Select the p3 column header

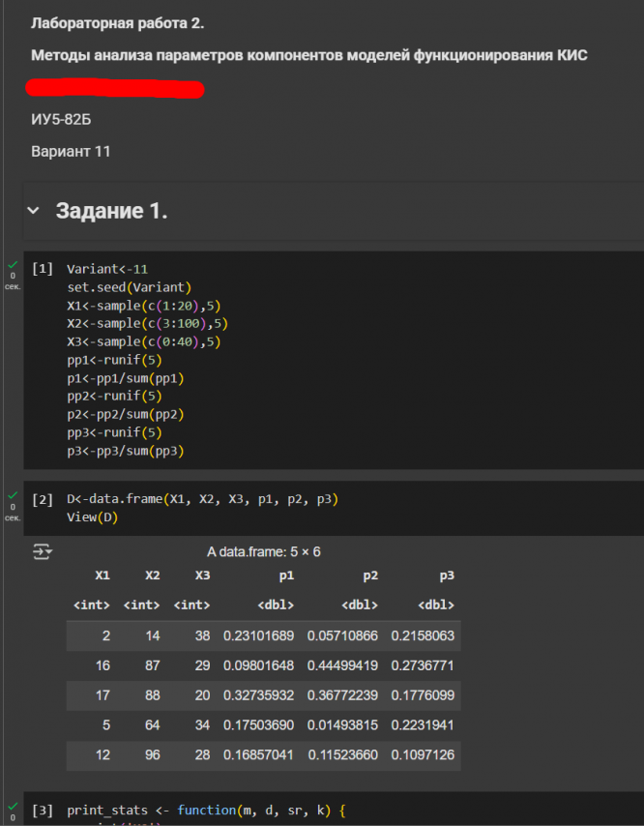[x=447, y=575]
